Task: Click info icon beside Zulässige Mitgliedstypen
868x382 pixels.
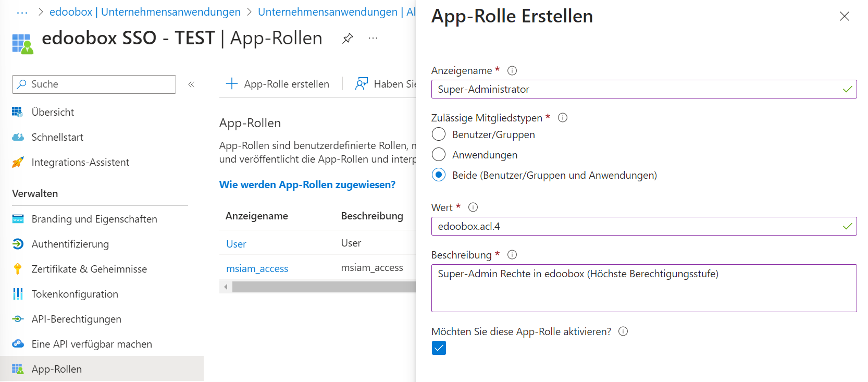Action: [563, 118]
